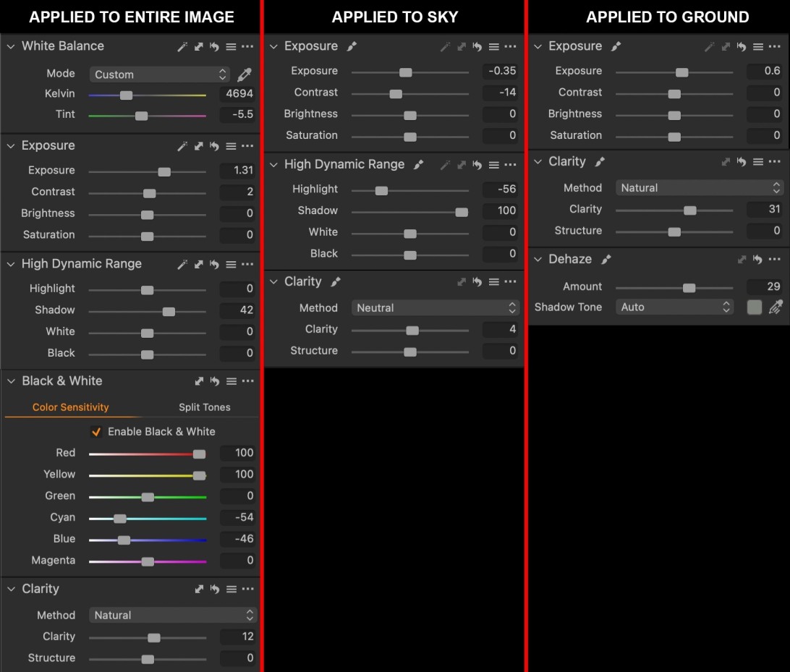This screenshot has height=672, width=790.
Task: Click the Dehaze shadow tone color swatch
Action: (x=755, y=307)
